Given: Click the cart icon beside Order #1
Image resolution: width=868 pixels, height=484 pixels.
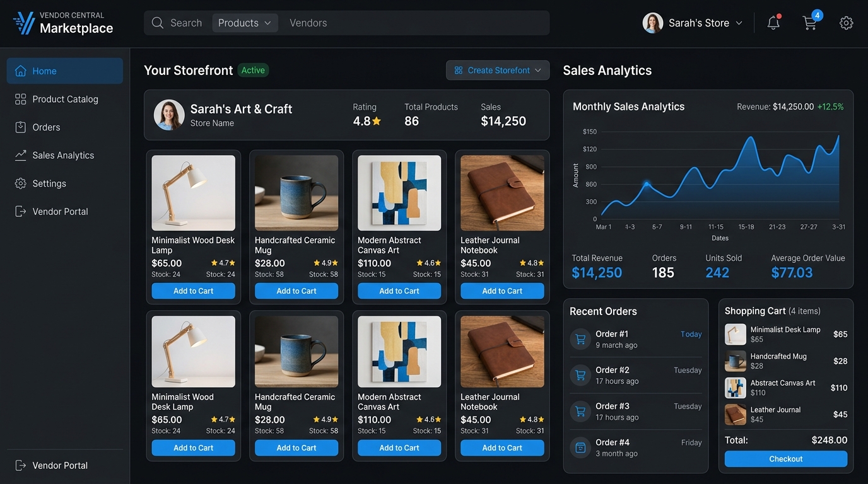Looking at the screenshot, I should (580, 339).
